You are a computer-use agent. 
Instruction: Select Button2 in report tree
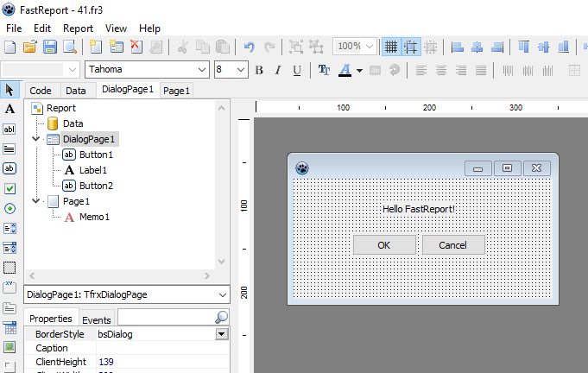96,186
